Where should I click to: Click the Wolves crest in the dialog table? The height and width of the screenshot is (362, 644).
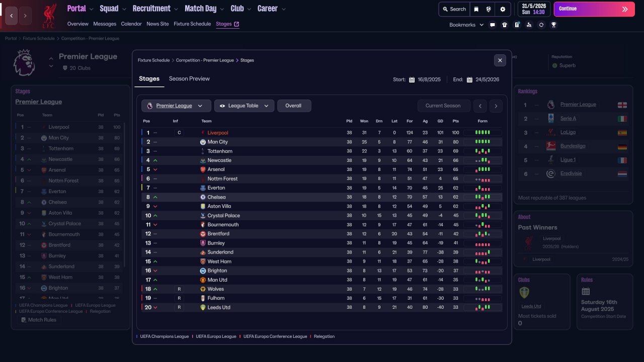pos(203,289)
